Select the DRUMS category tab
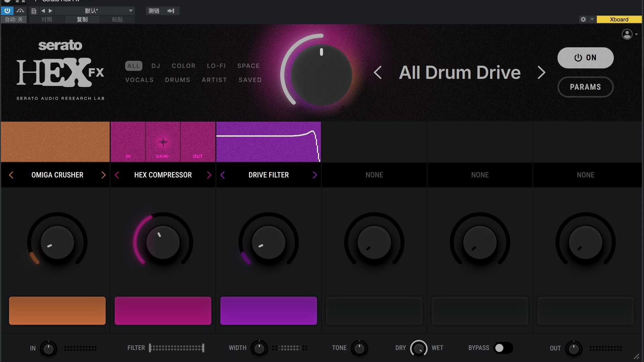The width and height of the screenshot is (644, 362). tap(177, 80)
